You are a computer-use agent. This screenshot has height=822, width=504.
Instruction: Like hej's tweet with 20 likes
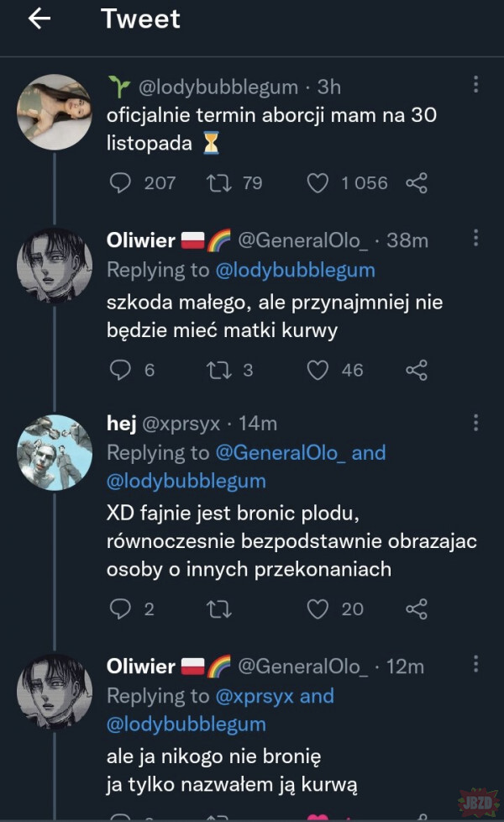(317, 609)
